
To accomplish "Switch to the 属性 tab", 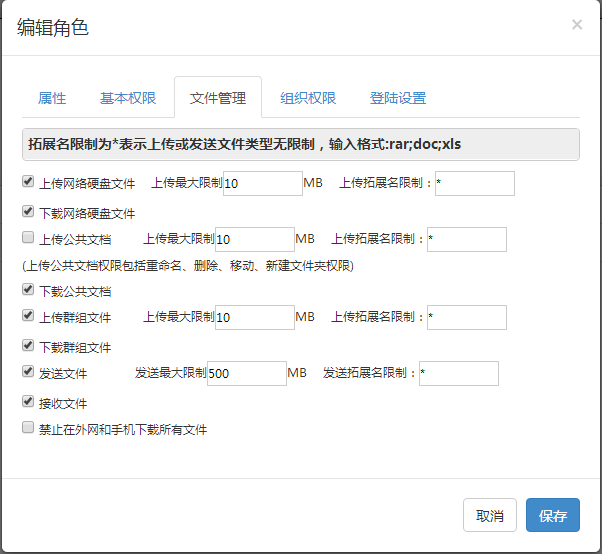I will pyautogui.click(x=52, y=98).
